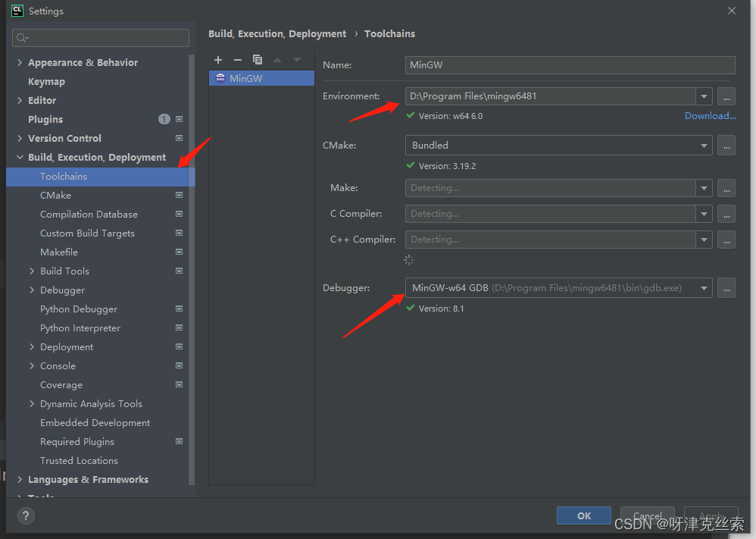The height and width of the screenshot is (539, 756).
Task: Click project-level icon next to CMake
Action: click(180, 195)
